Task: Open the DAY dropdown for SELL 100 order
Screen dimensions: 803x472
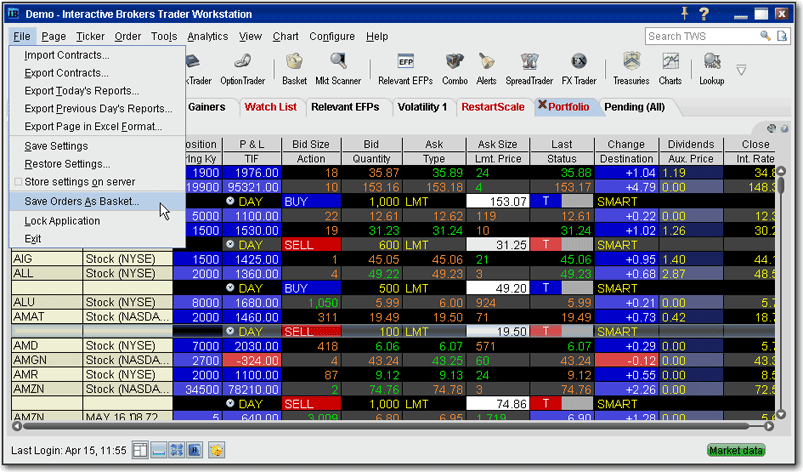Action: [230, 331]
